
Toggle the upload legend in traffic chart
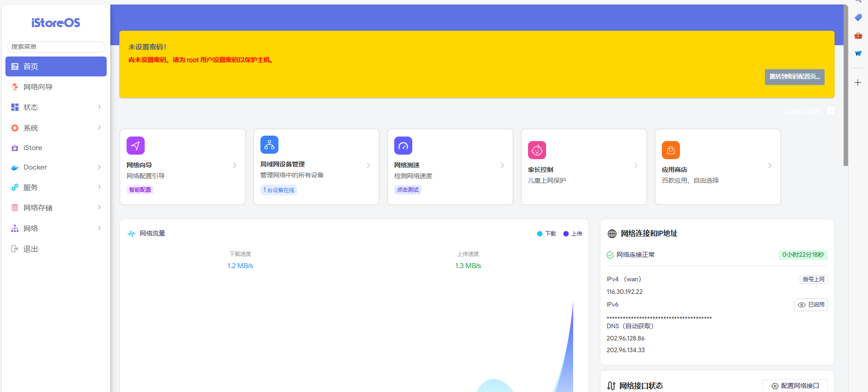(x=572, y=234)
